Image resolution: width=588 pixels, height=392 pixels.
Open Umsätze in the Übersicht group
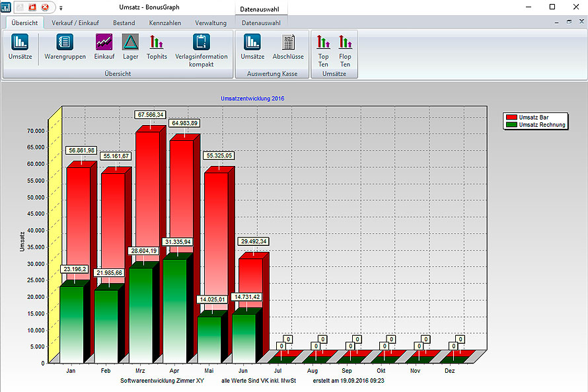[x=20, y=46]
